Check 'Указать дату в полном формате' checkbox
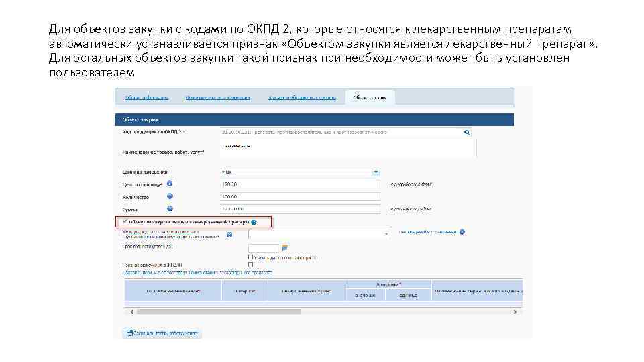 click(x=250, y=257)
